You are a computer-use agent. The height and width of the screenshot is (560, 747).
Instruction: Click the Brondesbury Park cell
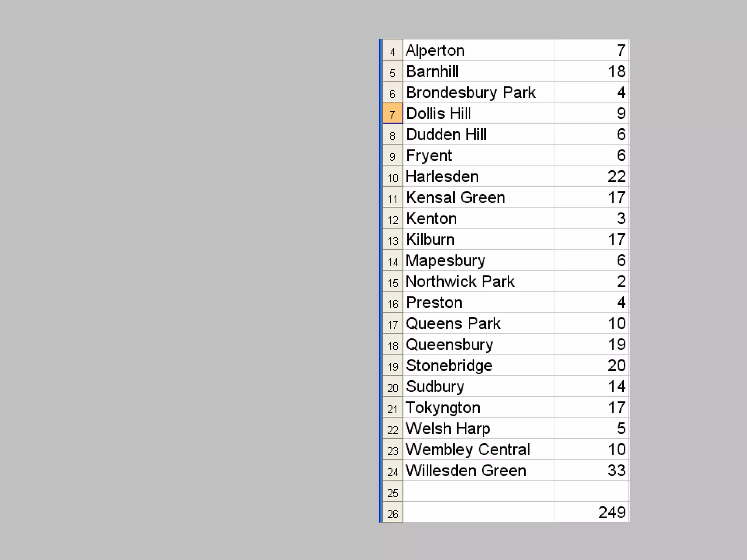pyautogui.click(x=478, y=92)
